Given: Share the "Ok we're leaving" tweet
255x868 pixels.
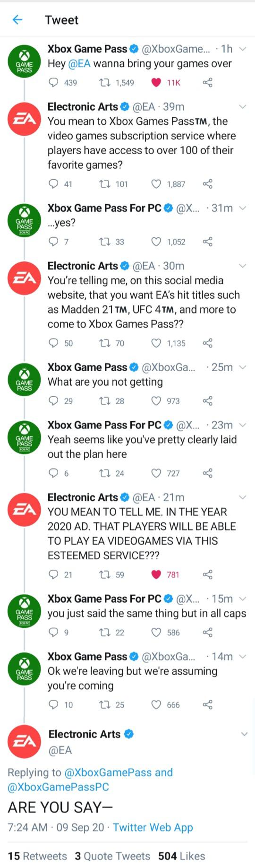Looking at the screenshot, I should pyautogui.click(x=207, y=705).
